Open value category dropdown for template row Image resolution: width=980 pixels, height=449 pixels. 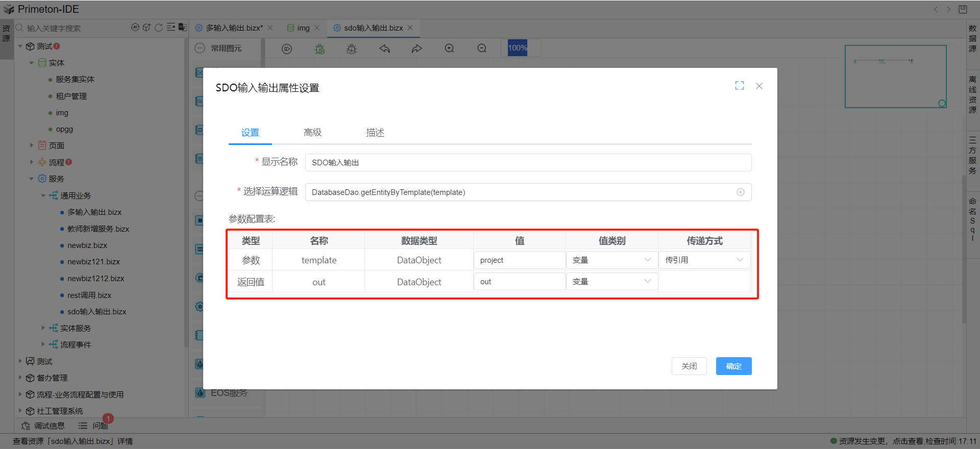point(611,260)
